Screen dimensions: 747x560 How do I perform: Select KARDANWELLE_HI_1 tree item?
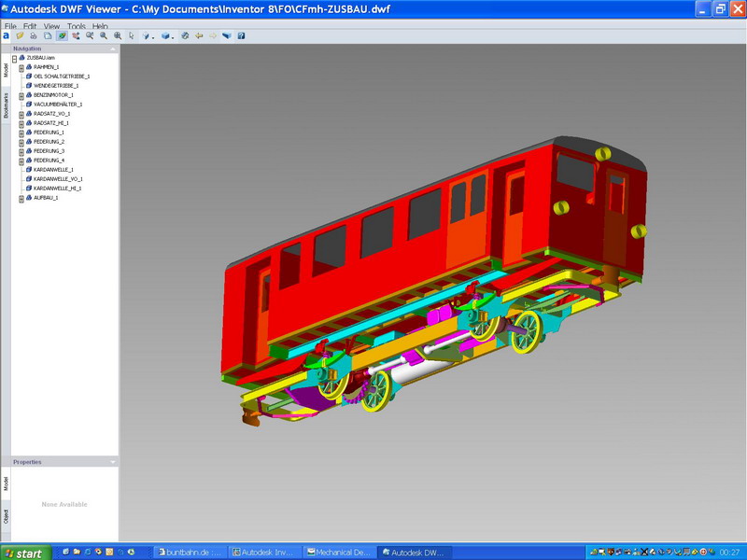click(x=57, y=189)
